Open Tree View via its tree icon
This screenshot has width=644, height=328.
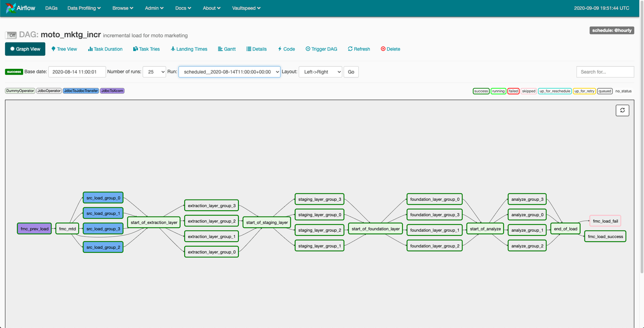point(53,49)
